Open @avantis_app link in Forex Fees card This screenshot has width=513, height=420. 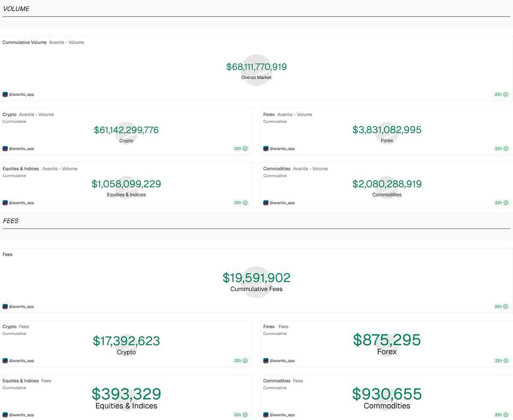(282, 361)
